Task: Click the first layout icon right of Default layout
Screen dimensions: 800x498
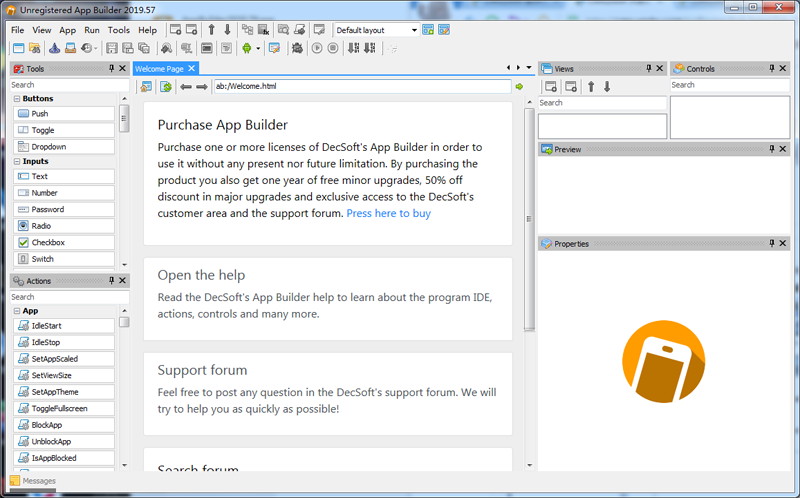Action: 428,30
